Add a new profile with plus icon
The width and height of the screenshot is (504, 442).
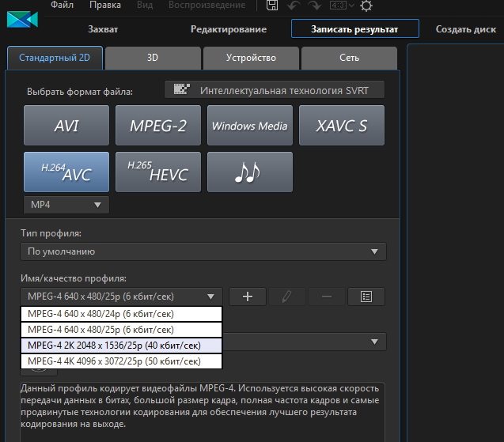[248, 297]
